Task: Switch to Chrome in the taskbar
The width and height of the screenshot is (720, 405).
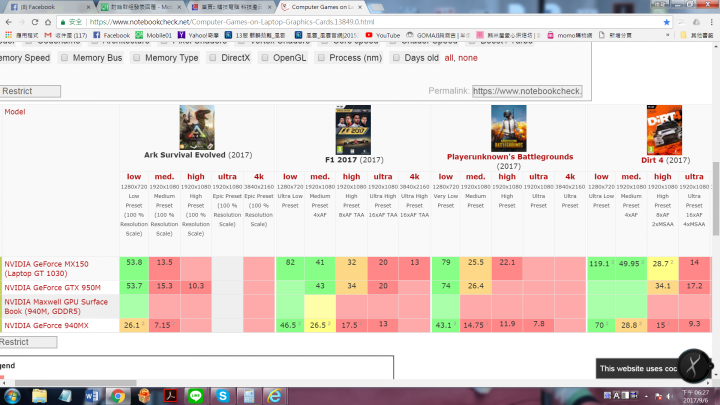Action: coord(118,396)
